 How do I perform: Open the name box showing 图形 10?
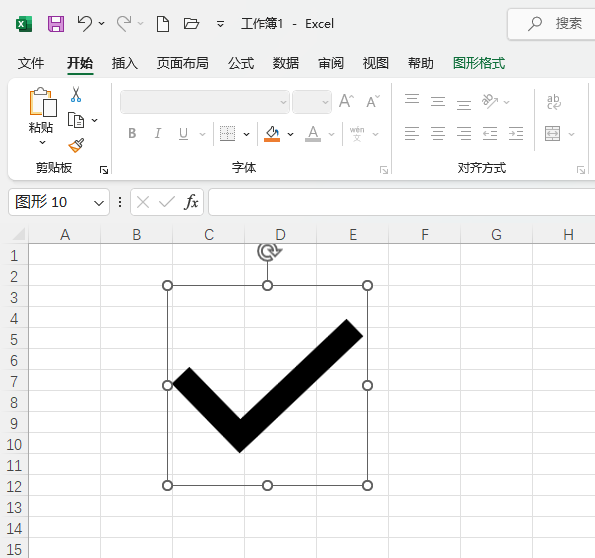(x=59, y=202)
